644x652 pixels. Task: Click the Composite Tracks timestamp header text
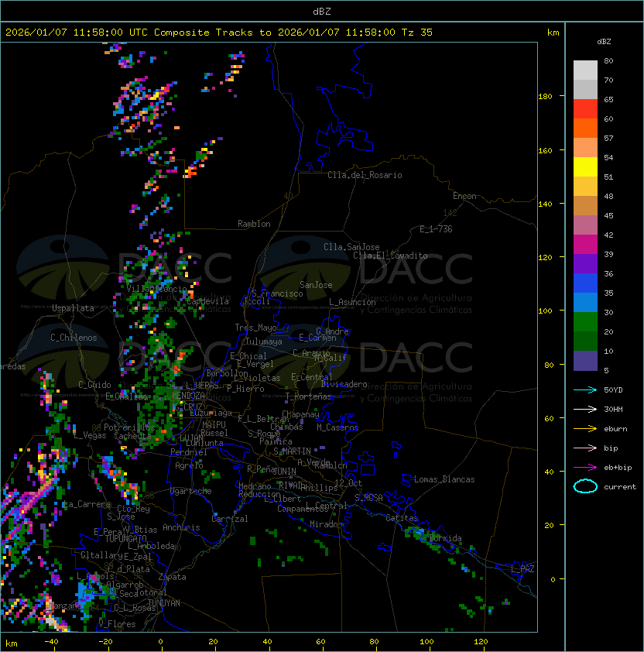pyautogui.click(x=219, y=33)
